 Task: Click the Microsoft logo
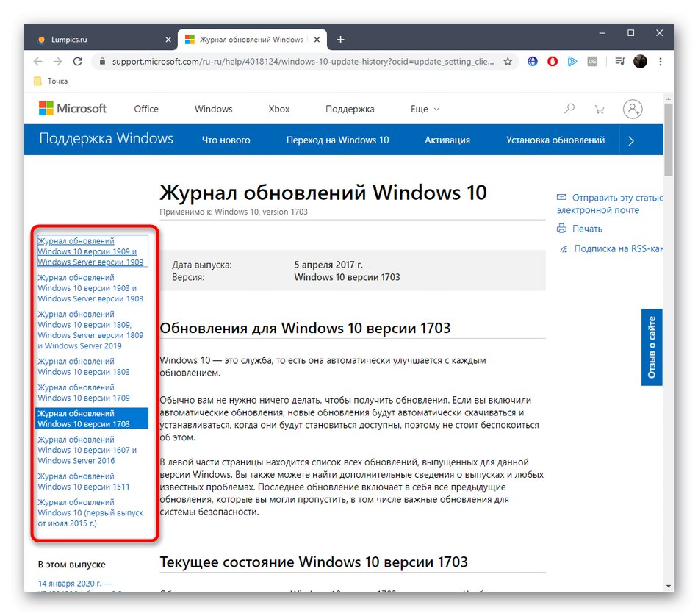(x=73, y=108)
